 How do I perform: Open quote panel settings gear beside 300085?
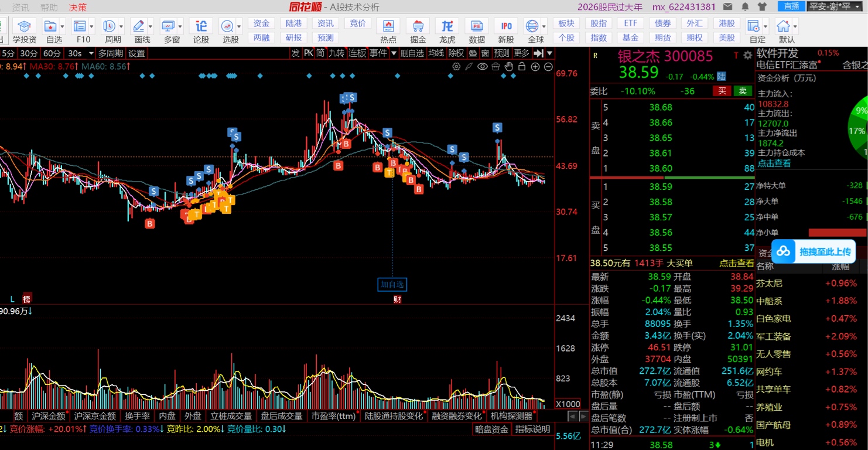click(747, 56)
